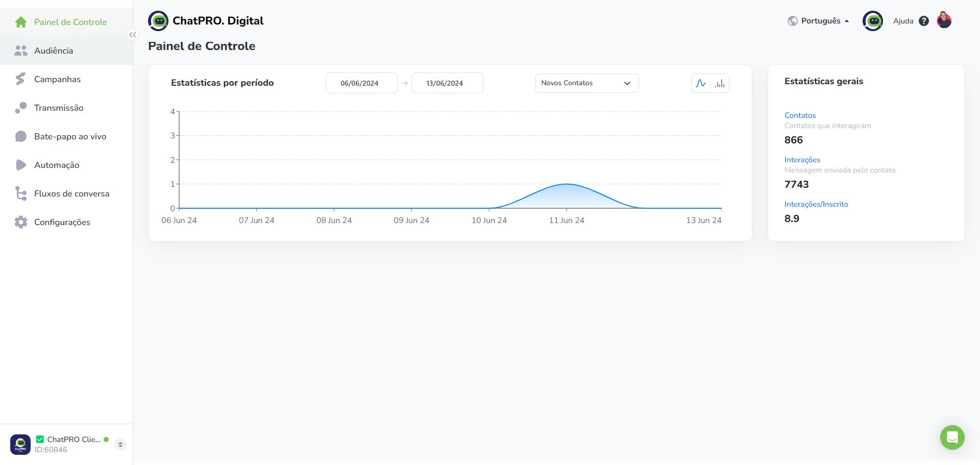Viewport: 980px width, 465px height.
Task: Click the Configurações gear icon
Action: (21, 222)
